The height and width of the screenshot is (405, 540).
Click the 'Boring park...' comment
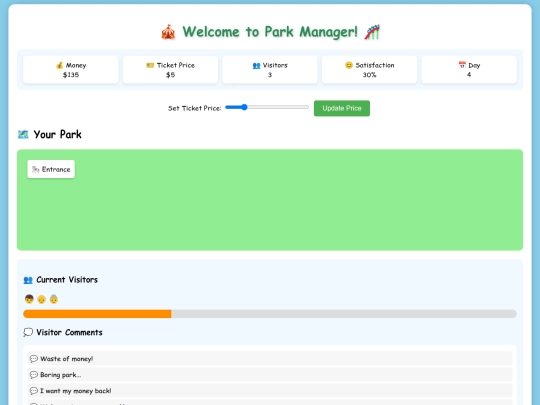coord(270,375)
